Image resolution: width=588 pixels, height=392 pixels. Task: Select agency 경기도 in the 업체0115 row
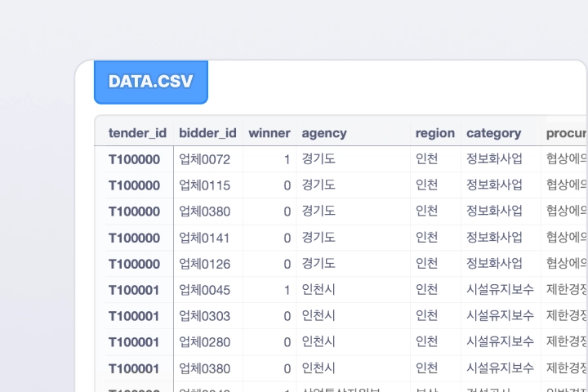click(318, 185)
